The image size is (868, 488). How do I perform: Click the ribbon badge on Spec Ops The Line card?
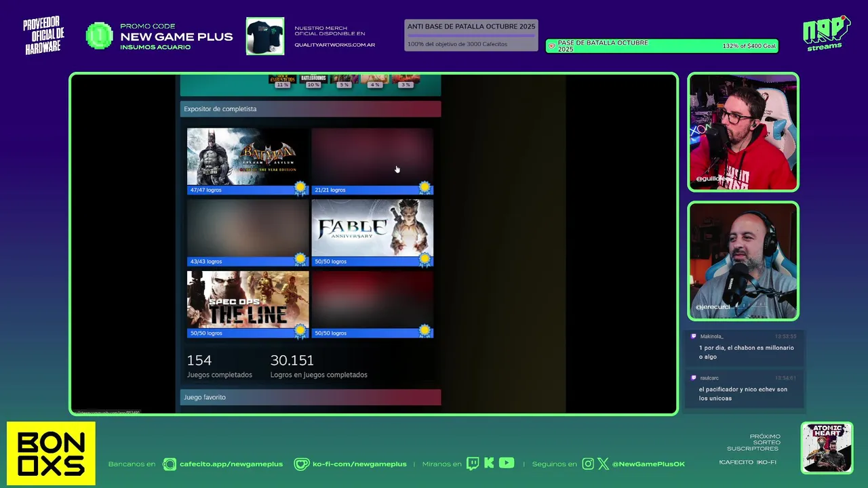pyautogui.click(x=300, y=331)
